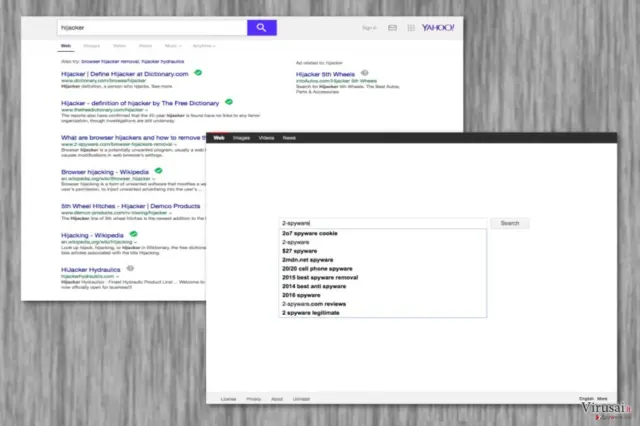The image size is (640, 426).
Task: Click the More link in front window footer
Action: pyautogui.click(x=602, y=399)
